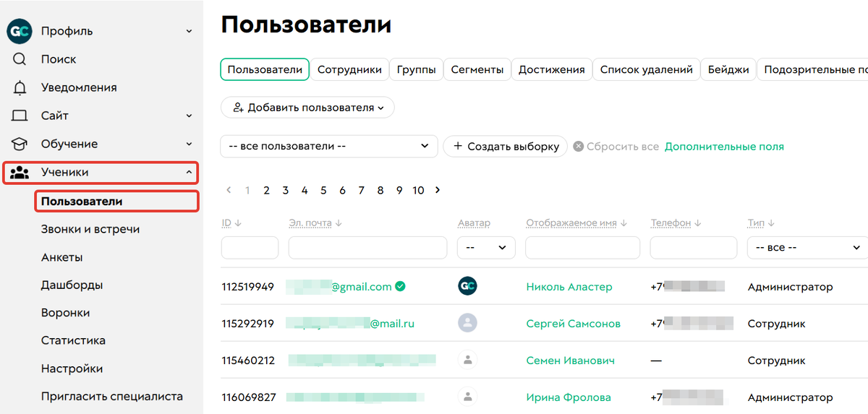Open Настройки sidebar item

point(72,368)
